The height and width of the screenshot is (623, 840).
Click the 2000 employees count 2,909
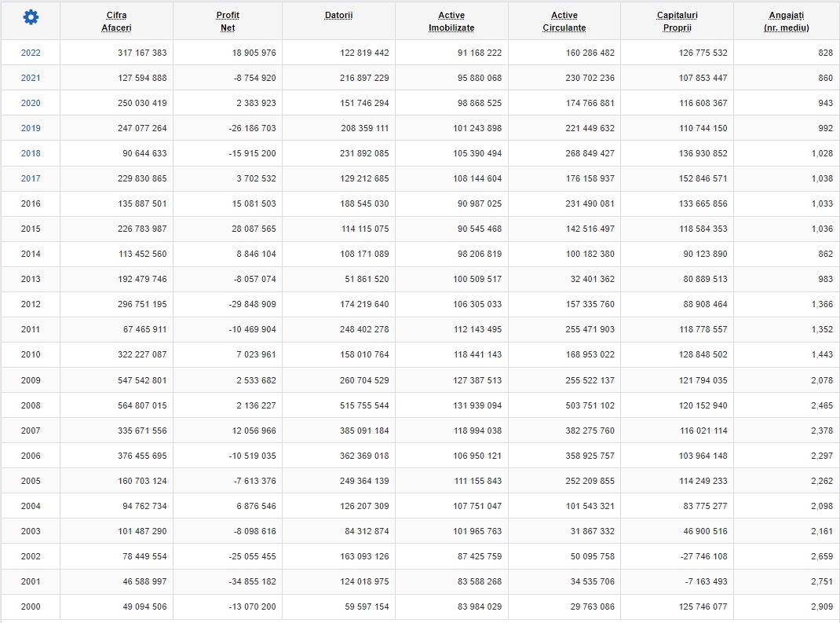pos(822,607)
